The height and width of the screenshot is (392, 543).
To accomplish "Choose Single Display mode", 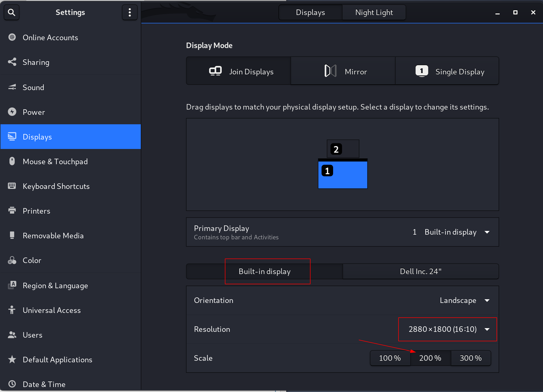I will coord(447,71).
